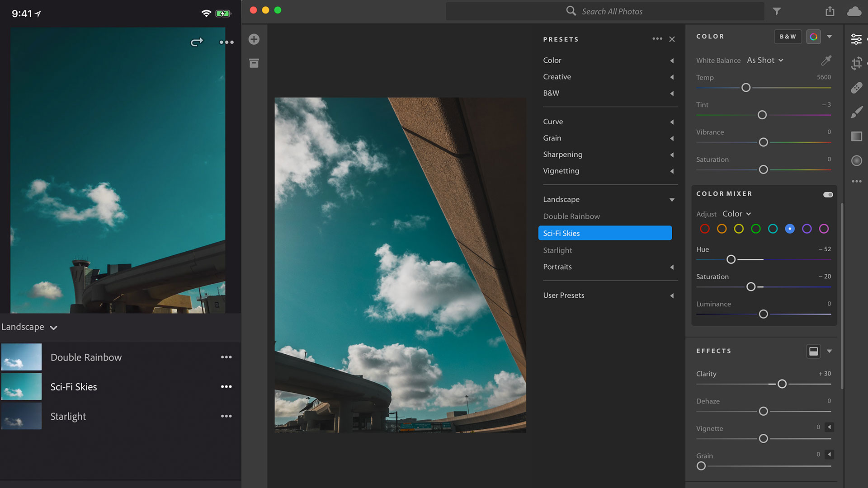Click the cloud sync icon
The width and height of the screenshot is (868, 488).
click(x=854, y=11)
